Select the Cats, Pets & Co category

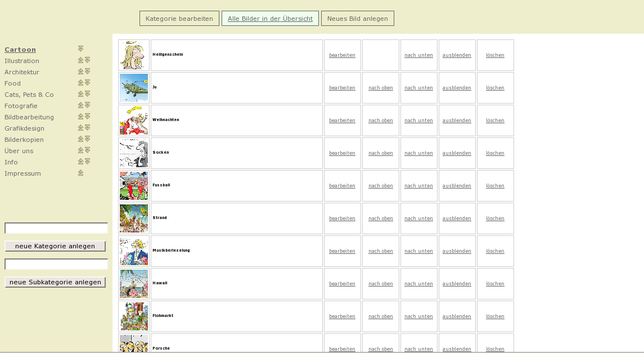pos(29,95)
